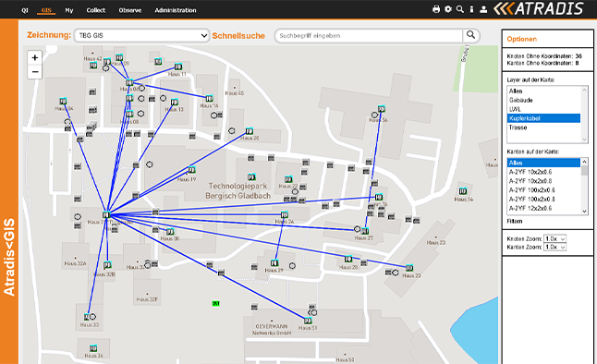Click node icon at Haus 30
Screen dimensions: 597x364
170,231
